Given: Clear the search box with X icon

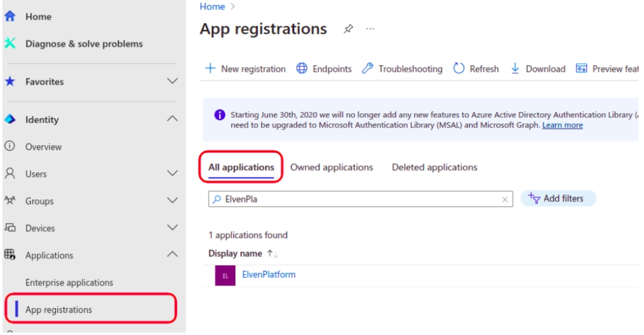Looking at the screenshot, I should click(x=504, y=199).
